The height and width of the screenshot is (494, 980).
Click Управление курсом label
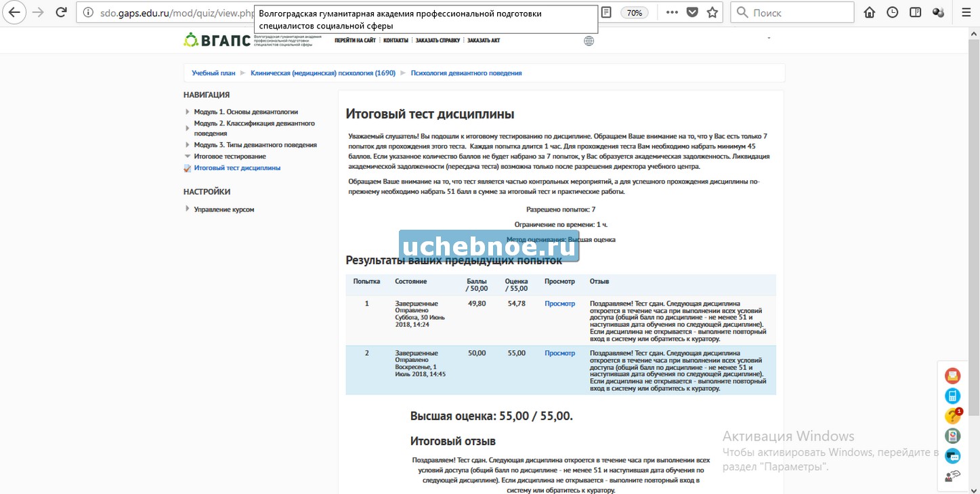point(224,209)
